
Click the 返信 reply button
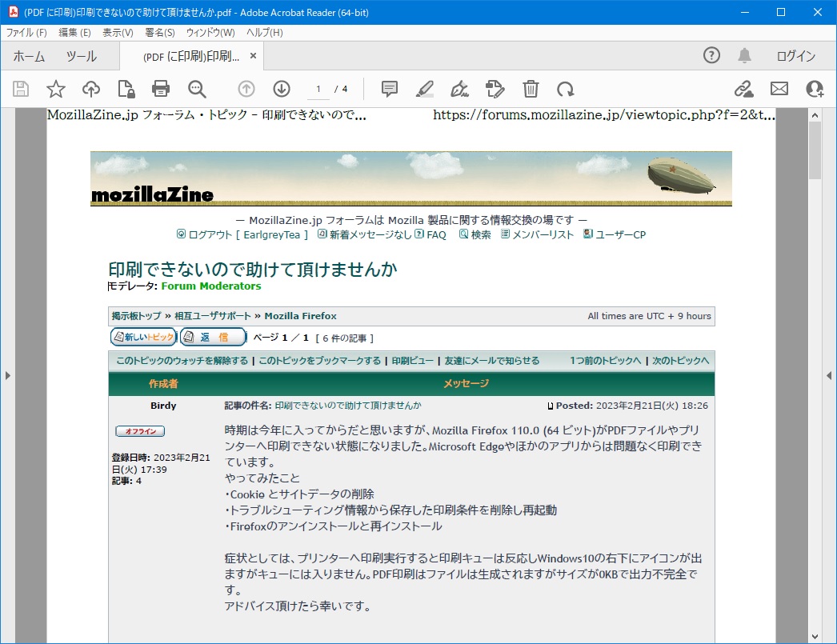(214, 337)
